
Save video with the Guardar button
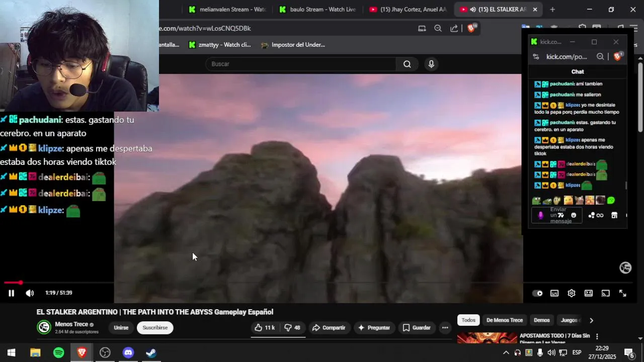[x=417, y=328]
